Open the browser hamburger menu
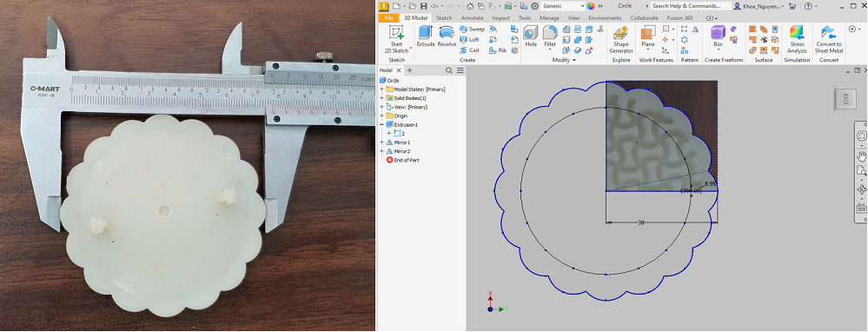 click(460, 70)
